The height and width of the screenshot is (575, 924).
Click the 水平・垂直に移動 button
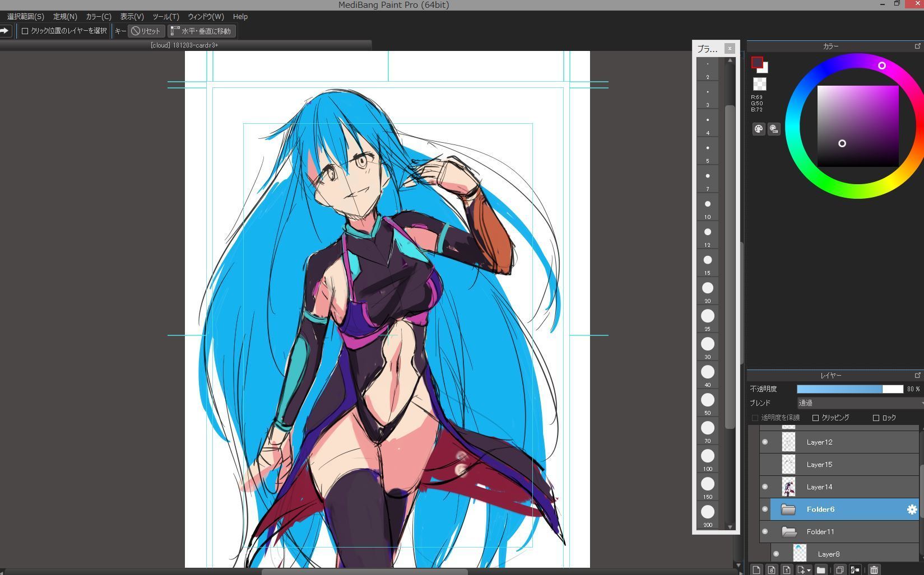pos(201,31)
